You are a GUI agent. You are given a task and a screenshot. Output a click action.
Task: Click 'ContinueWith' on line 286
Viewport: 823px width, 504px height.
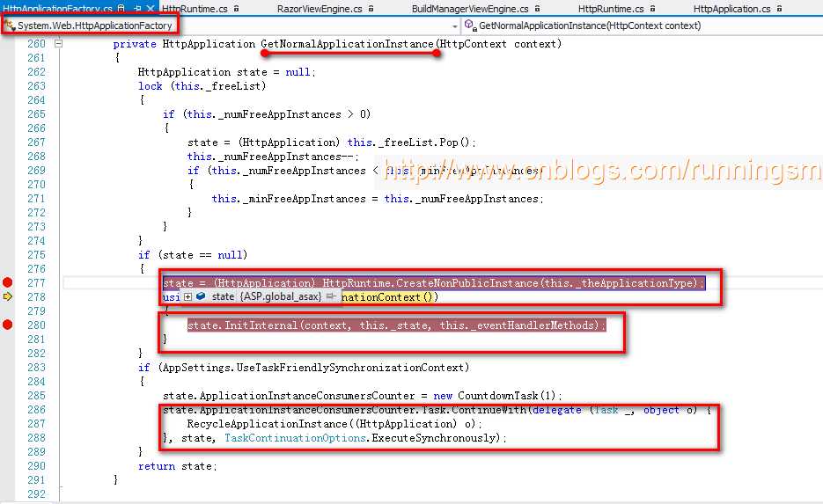pyautogui.click(x=489, y=410)
